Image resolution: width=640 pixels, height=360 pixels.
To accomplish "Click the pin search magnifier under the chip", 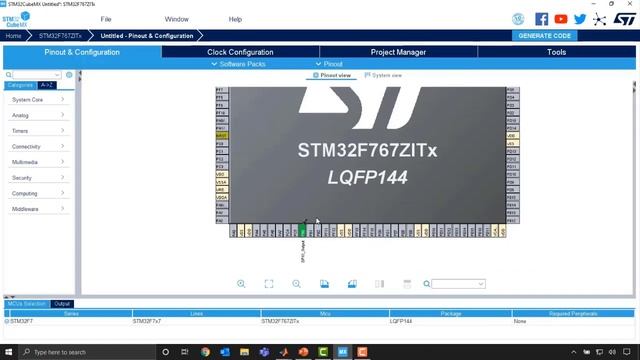I will click(427, 284).
